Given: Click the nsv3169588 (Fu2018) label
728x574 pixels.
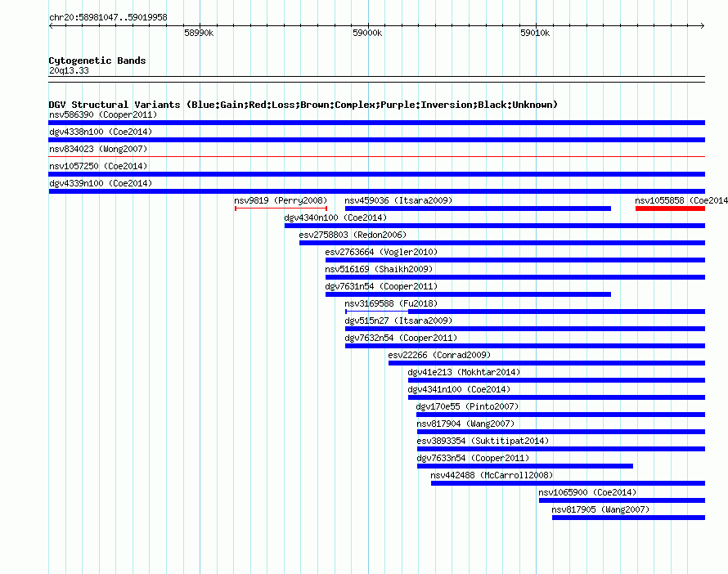Looking at the screenshot, I should [x=391, y=303].
